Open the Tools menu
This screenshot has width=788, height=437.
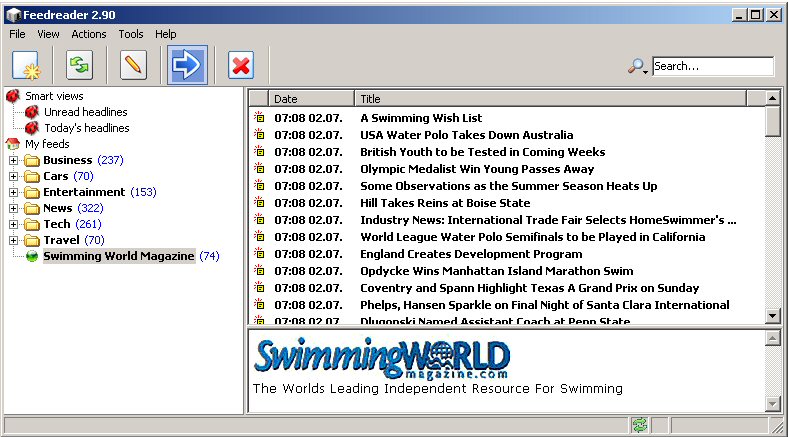[x=131, y=34]
